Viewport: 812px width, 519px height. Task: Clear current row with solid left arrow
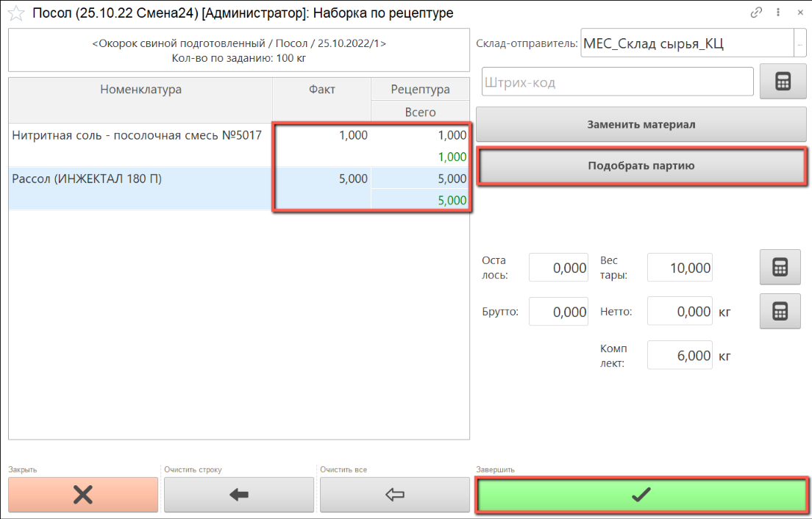click(239, 495)
